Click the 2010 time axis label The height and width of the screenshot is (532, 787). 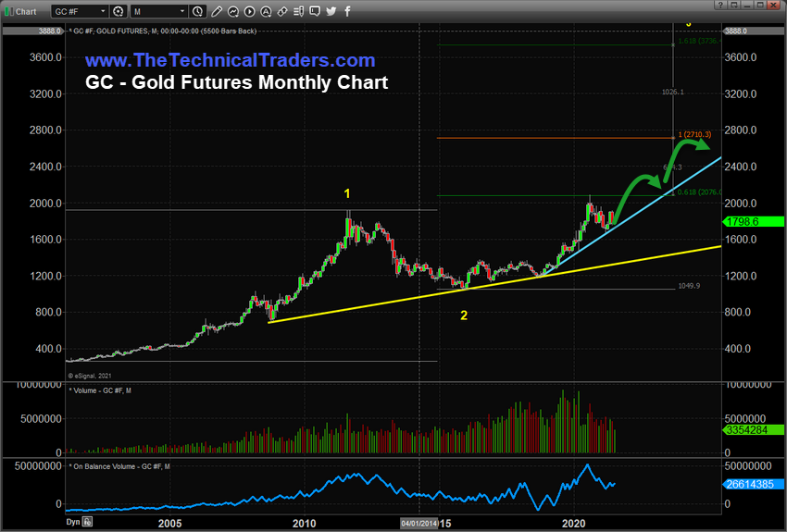point(305,524)
